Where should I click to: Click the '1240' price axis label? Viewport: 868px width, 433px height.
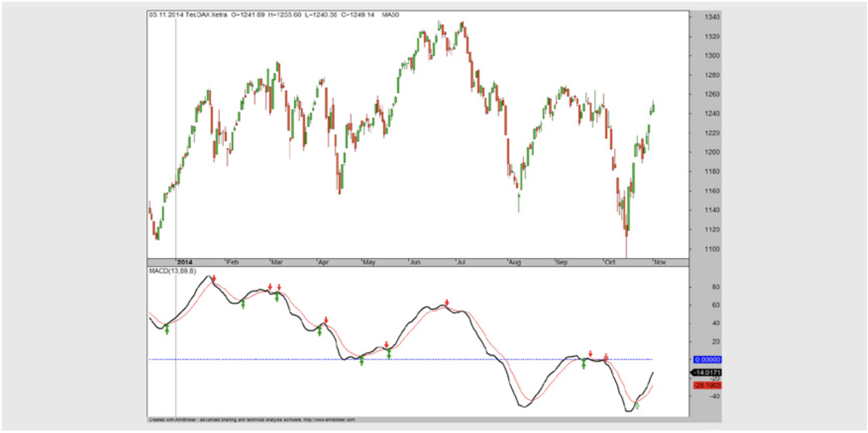(712, 113)
